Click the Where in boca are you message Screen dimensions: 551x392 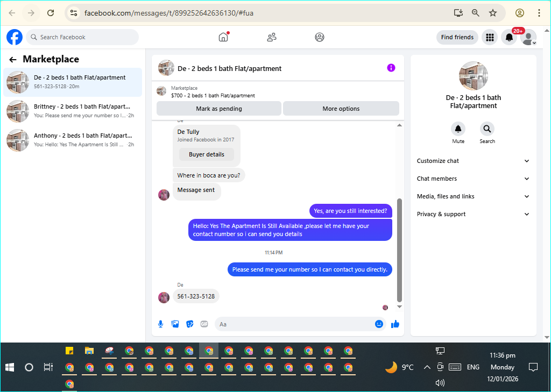coord(209,175)
